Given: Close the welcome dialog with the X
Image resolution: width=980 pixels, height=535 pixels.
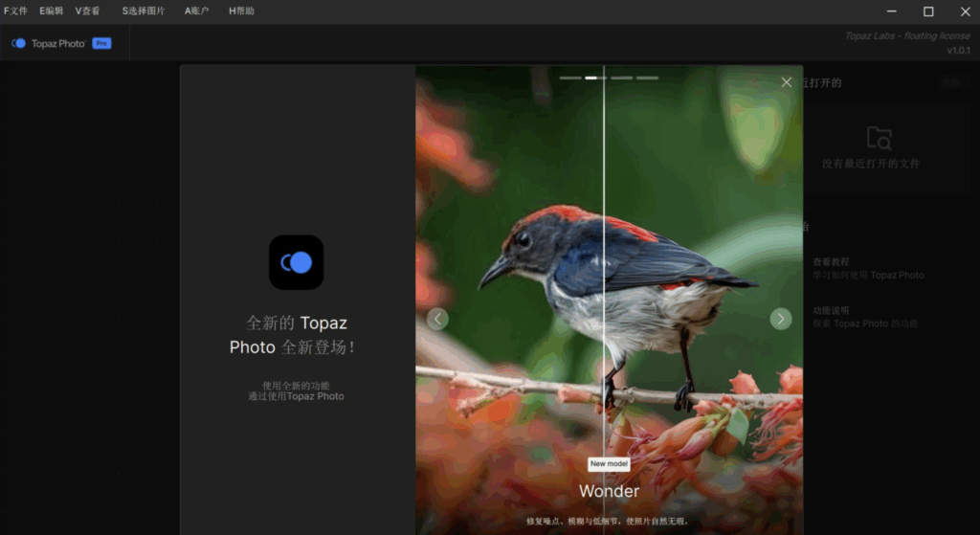Looking at the screenshot, I should pos(787,82).
